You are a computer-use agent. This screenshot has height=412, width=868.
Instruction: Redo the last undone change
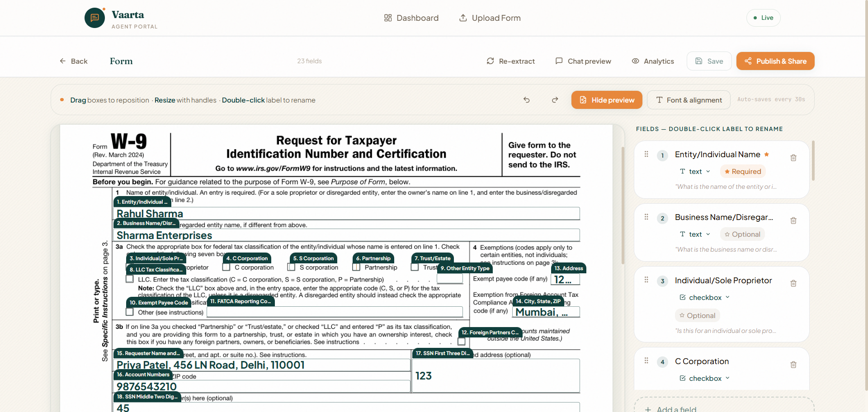tap(555, 100)
